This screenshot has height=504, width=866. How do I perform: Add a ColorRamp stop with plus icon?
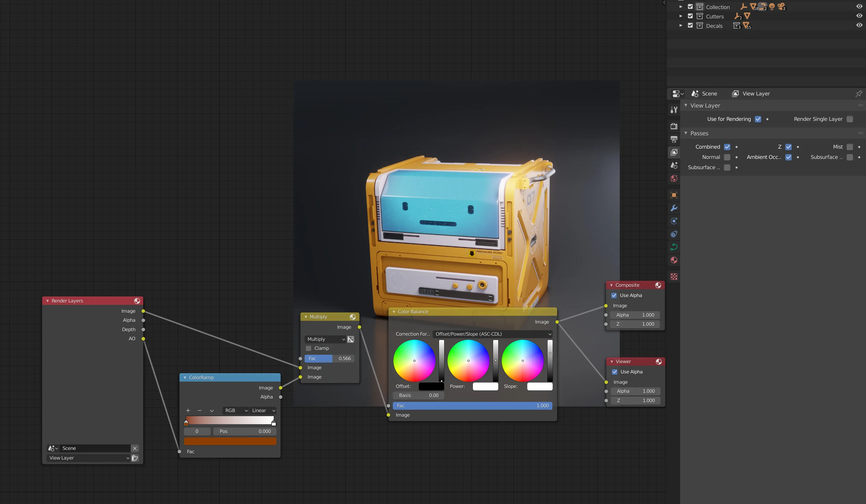click(x=188, y=411)
